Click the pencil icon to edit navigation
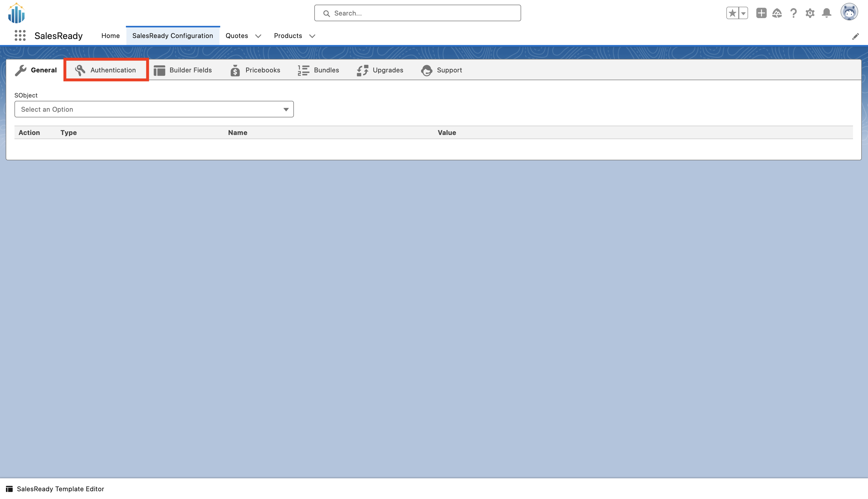 click(855, 36)
